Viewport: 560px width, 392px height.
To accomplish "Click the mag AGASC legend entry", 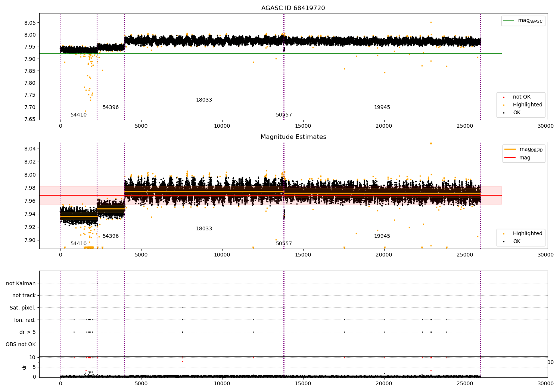I will tap(523, 21).
